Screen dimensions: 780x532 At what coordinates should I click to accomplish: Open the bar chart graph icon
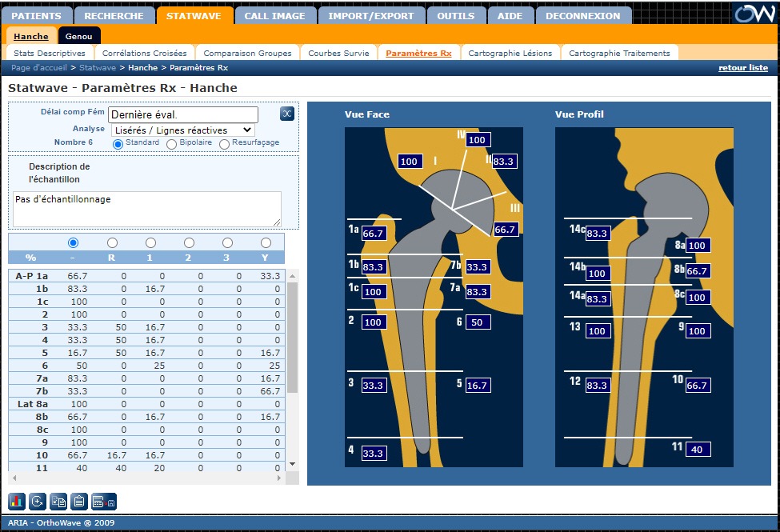point(17,501)
